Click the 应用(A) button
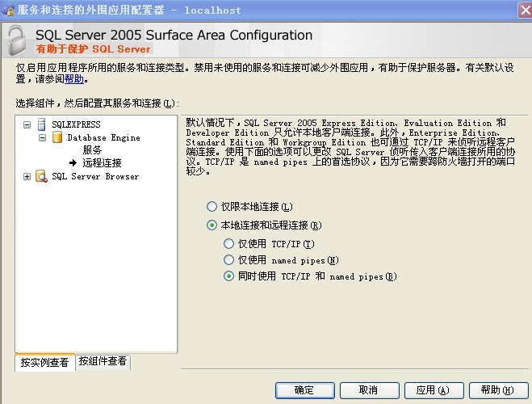This screenshot has height=404, width=532. click(434, 390)
